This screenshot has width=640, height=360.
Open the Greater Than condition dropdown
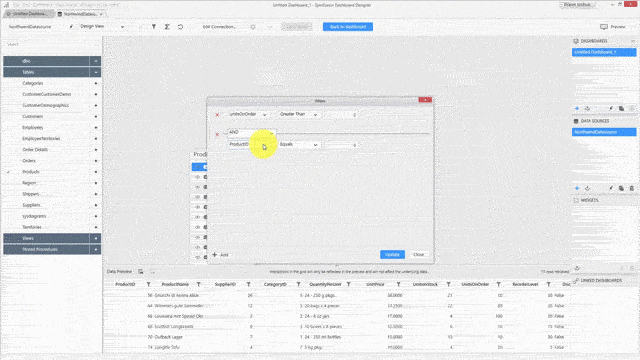298,115
